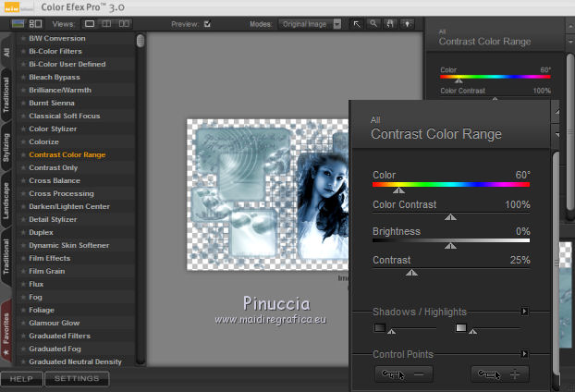This screenshot has width=575, height=392.
Task: Select the single image view icon
Action: (x=90, y=24)
